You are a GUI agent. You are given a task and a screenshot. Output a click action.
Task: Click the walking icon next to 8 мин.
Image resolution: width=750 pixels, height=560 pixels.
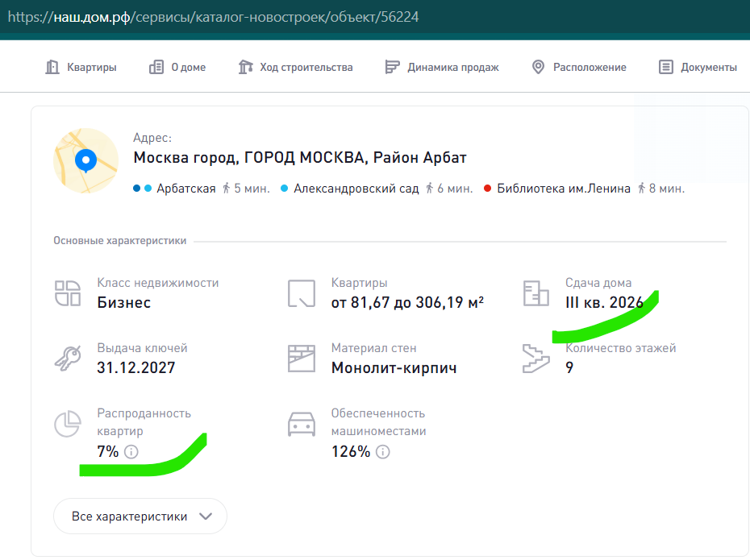pos(641,189)
